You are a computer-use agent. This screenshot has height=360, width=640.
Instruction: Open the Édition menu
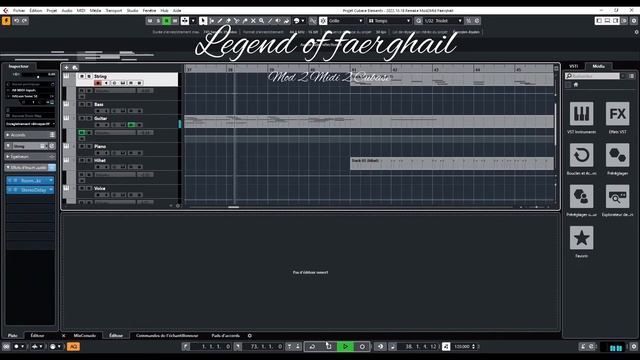pyautogui.click(x=36, y=10)
